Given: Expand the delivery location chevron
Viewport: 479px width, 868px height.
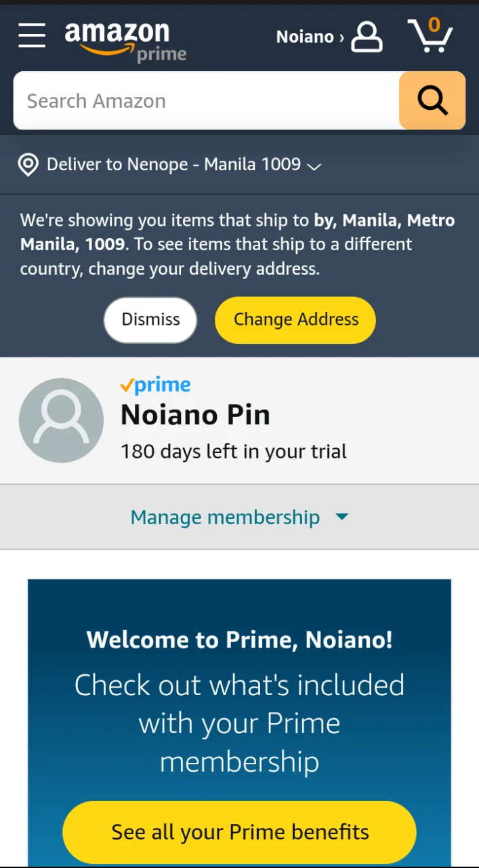Looking at the screenshot, I should (x=314, y=166).
